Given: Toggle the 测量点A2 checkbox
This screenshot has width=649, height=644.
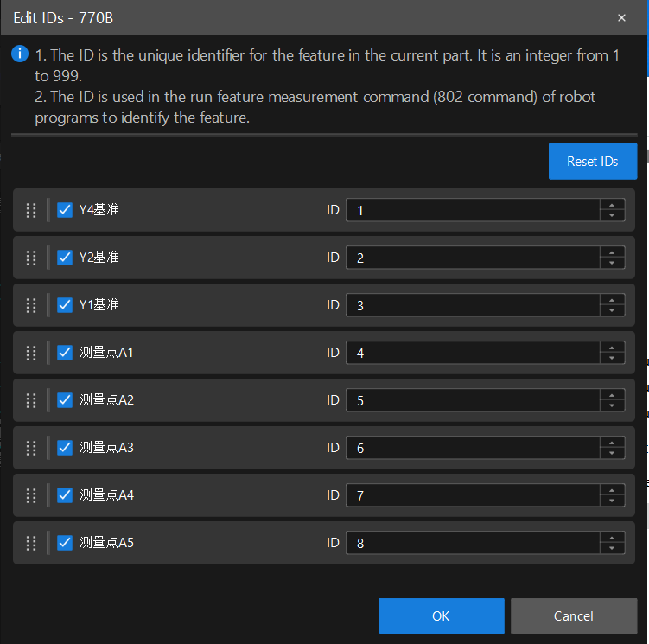Looking at the screenshot, I should (x=64, y=400).
